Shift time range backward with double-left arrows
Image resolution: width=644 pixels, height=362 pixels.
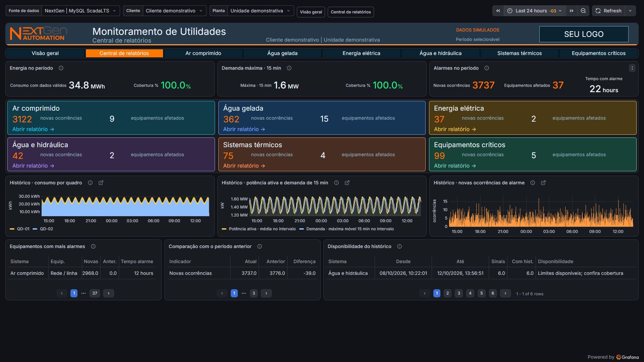tap(498, 11)
